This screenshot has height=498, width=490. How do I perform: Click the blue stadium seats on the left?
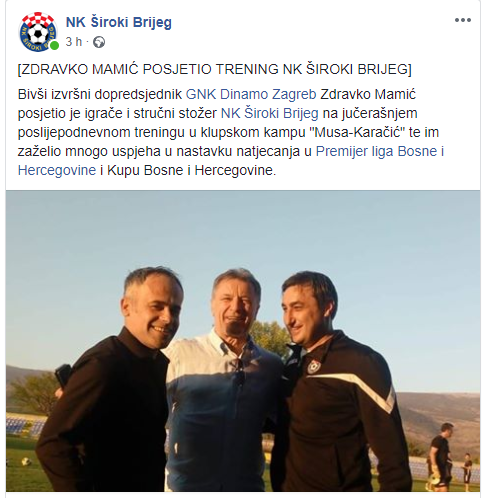[x=25, y=426]
